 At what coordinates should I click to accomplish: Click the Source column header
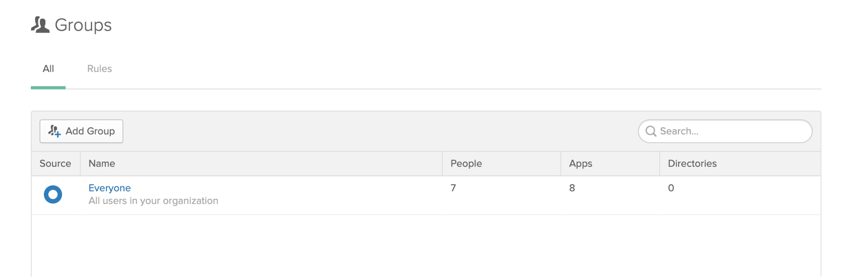(55, 164)
